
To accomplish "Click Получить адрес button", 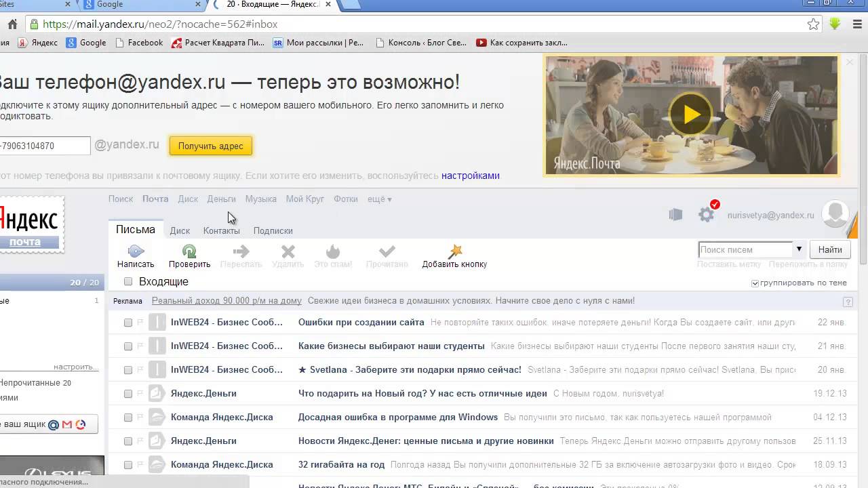I will pyautogui.click(x=211, y=146).
